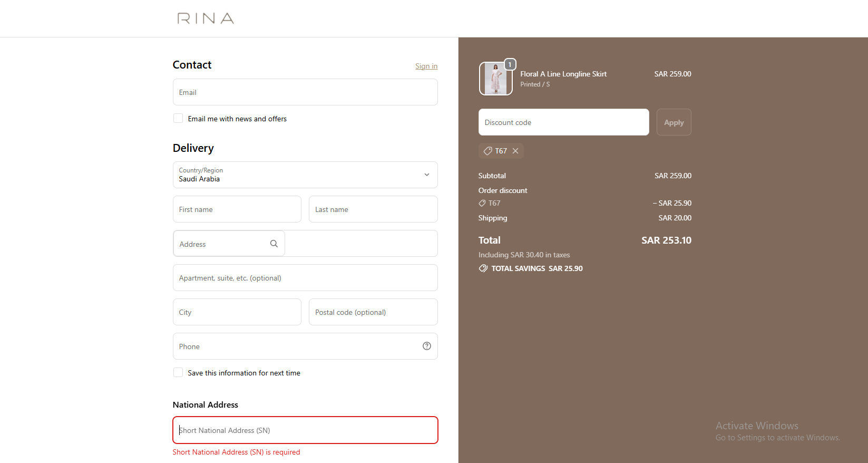The height and width of the screenshot is (463, 868).
Task: Focus the Short National Address field
Action: coord(305,430)
